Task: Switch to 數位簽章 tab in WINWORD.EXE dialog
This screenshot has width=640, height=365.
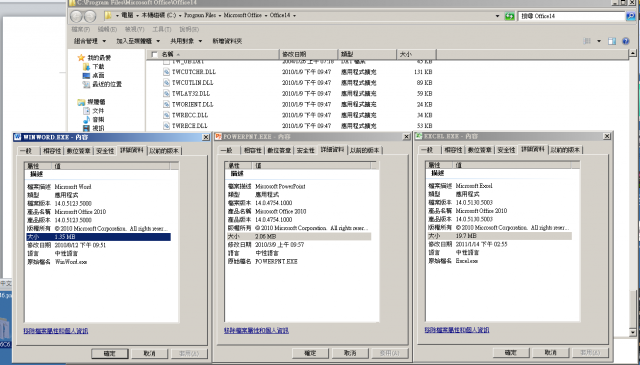Action: 78,151
